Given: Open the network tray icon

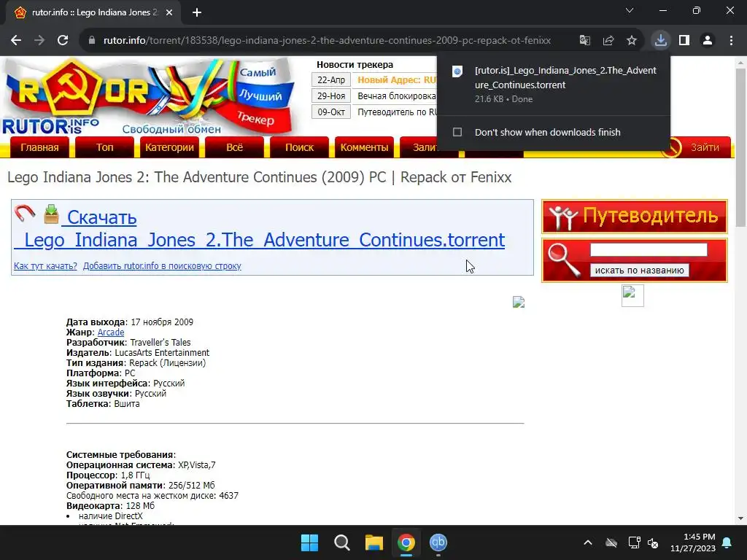Looking at the screenshot, I should point(634,542).
